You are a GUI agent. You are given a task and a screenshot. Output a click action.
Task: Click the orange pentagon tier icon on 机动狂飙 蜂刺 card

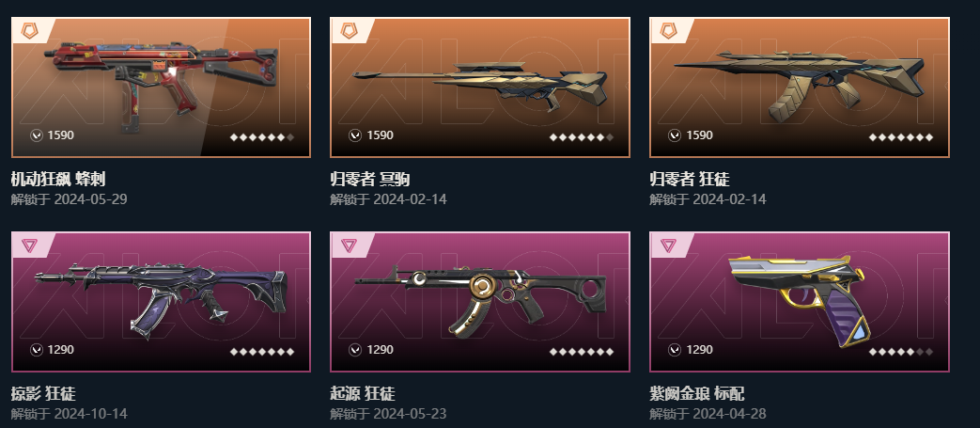pos(29,31)
